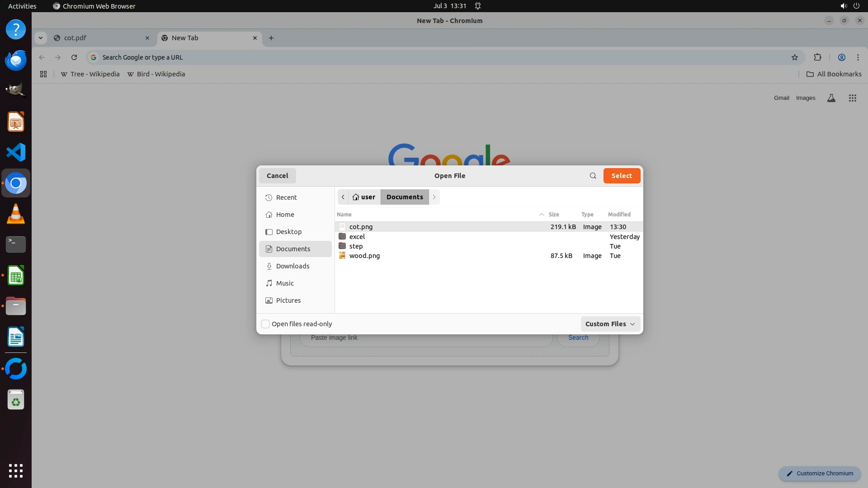Click the Downloads sidebar entry
Screen dimensions: 868x488
coord(292,266)
